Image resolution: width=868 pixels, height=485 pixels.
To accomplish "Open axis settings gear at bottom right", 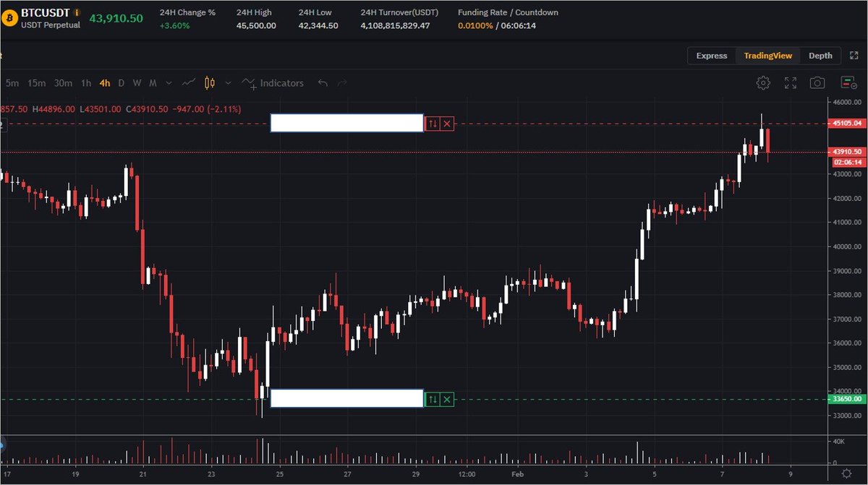I will [846, 473].
